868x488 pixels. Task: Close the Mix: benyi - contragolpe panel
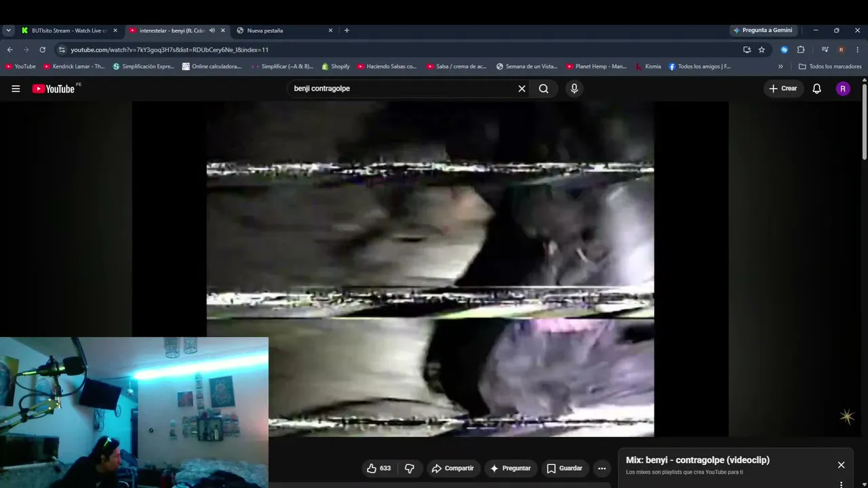pos(841,465)
